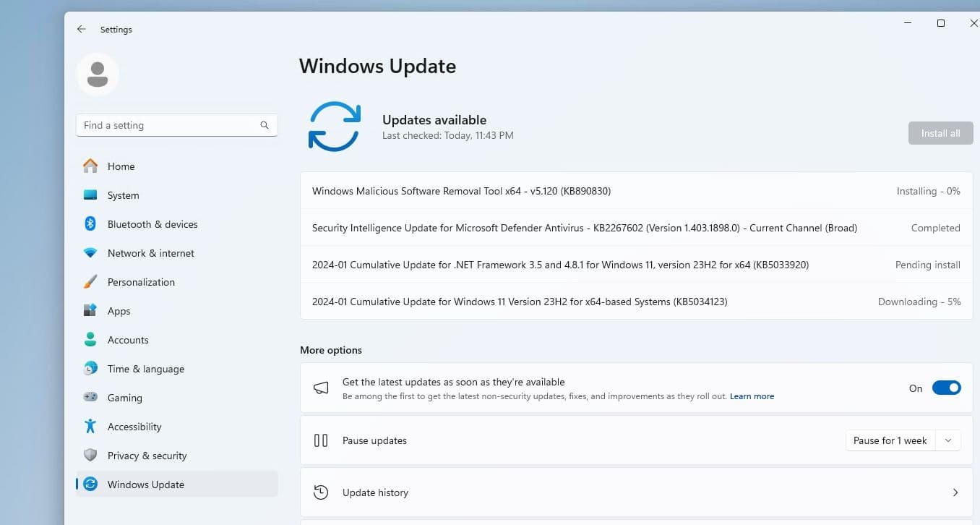Turn off get latest updates toggle
Viewport: 980px width, 525px height.
point(946,388)
